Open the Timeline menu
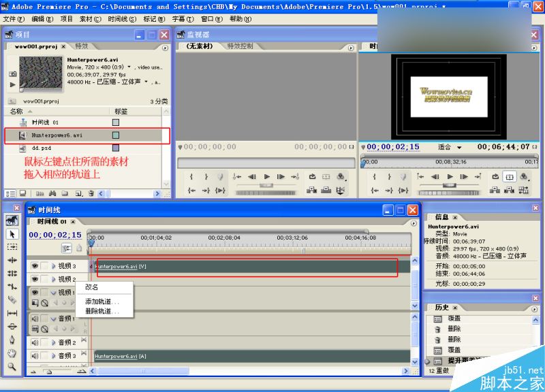Image resolution: width=545 pixels, height=392 pixels. tap(122, 19)
